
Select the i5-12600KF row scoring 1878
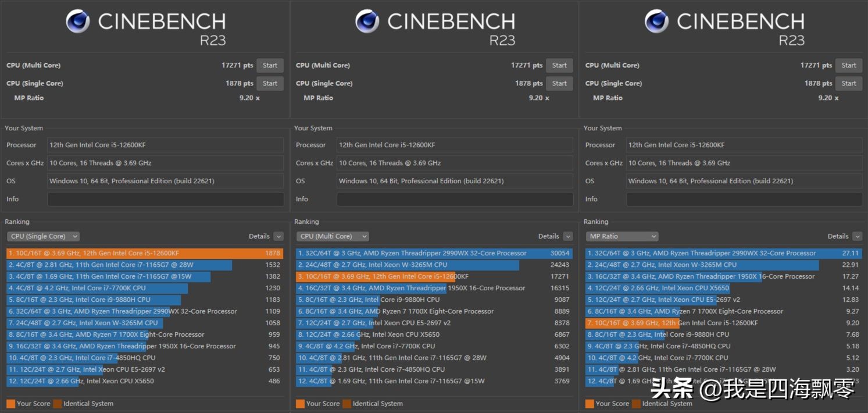click(x=144, y=253)
